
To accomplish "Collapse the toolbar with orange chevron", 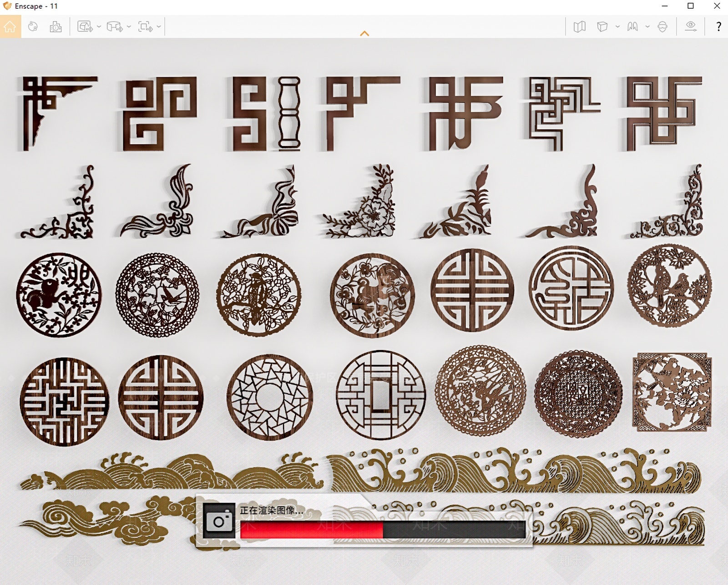I will pos(364,33).
